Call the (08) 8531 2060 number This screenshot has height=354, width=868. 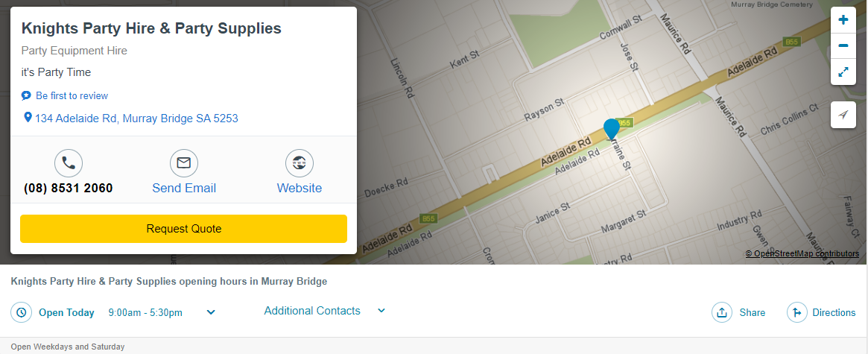[69, 188]
